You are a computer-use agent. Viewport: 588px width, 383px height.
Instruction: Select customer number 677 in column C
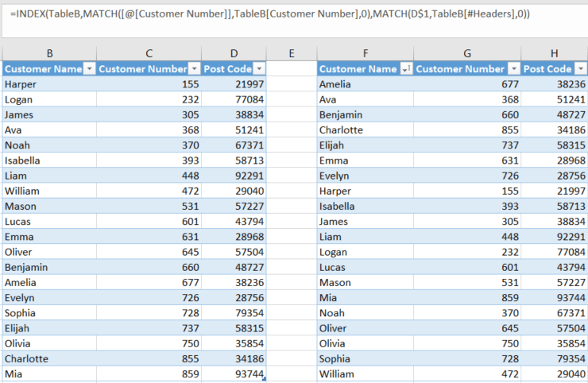(149, 282)
